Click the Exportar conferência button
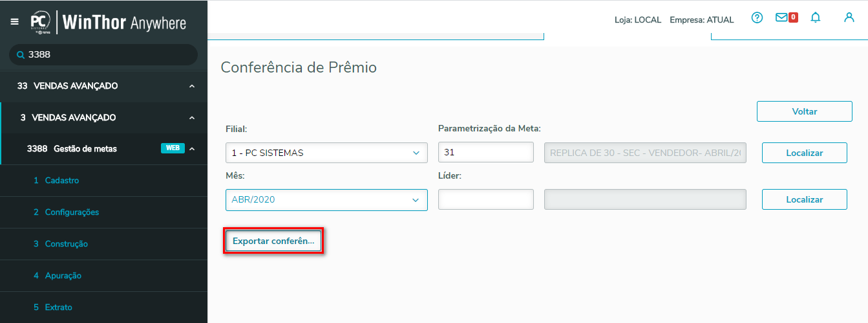The image size is (868, 323). [x=273, y=241]
